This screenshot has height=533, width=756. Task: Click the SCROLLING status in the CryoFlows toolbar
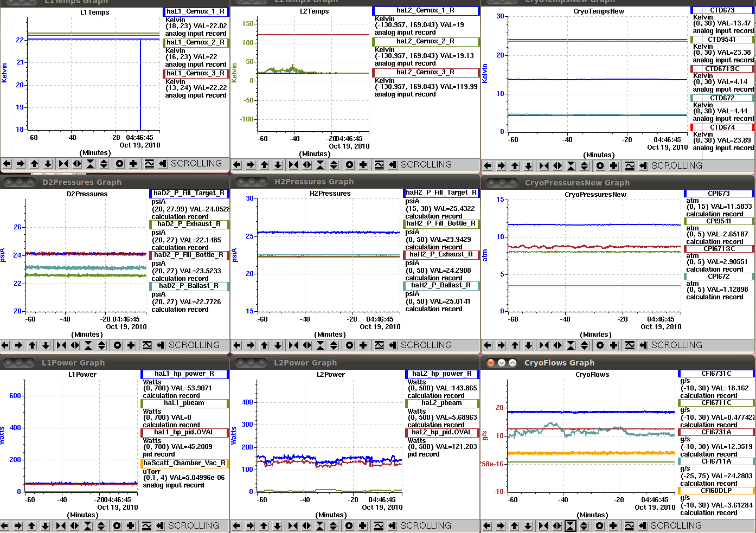[x=676, y=526]
